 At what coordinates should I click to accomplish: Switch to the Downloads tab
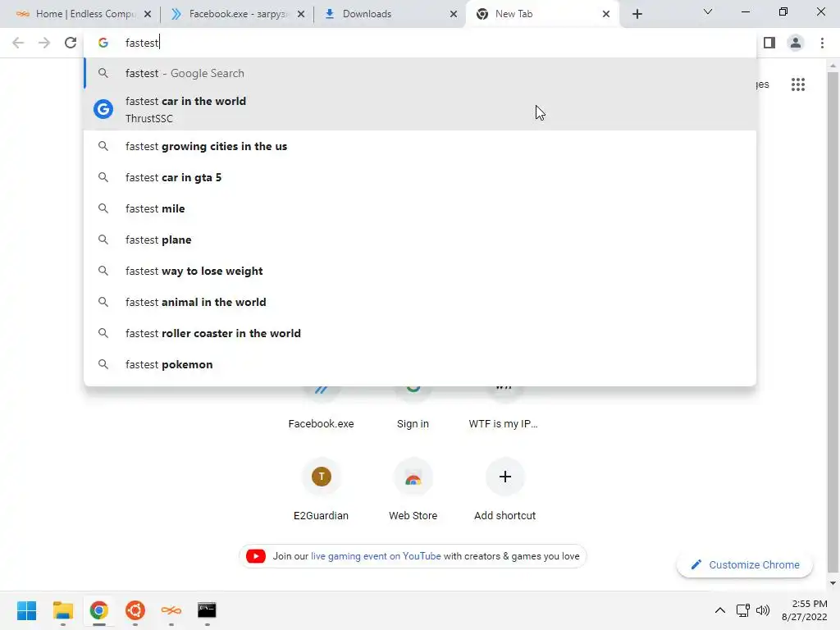click(x=389, y=14)
